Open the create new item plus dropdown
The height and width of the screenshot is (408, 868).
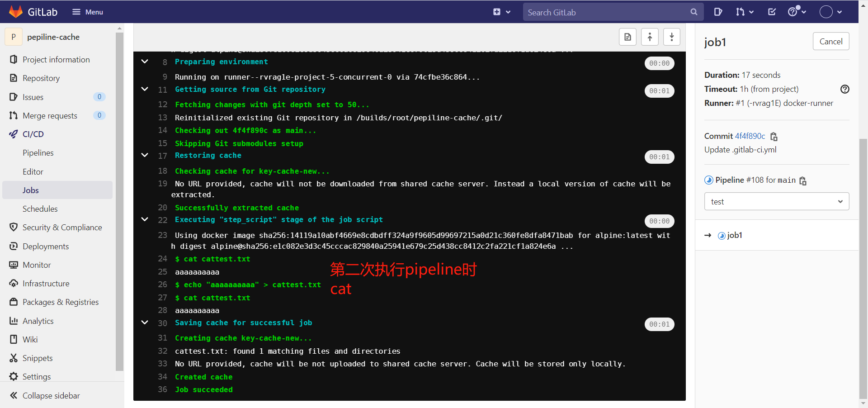tap(502, 12)
